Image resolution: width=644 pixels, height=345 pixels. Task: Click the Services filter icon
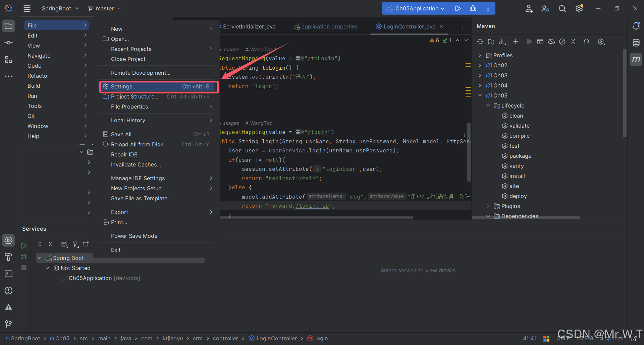point(75,244)
